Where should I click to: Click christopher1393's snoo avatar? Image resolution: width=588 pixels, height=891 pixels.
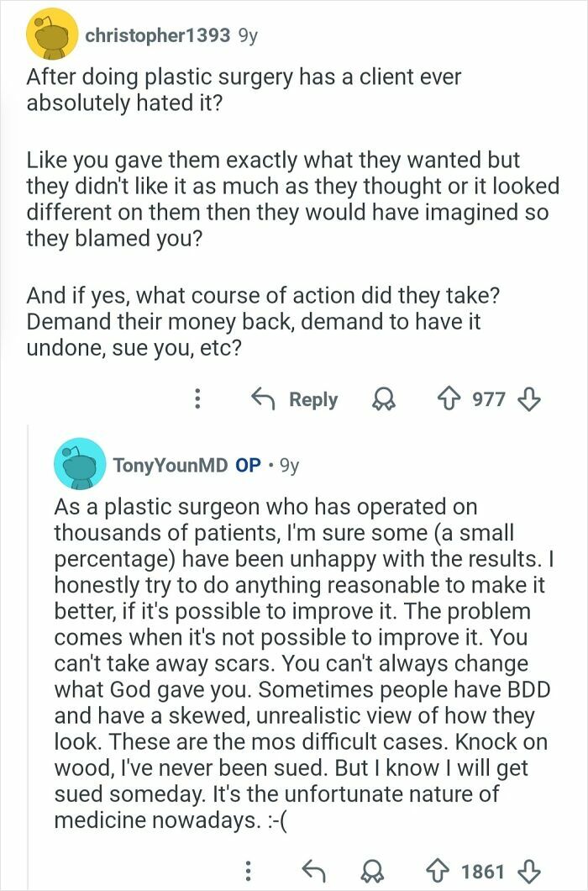(x=53, y=32)
